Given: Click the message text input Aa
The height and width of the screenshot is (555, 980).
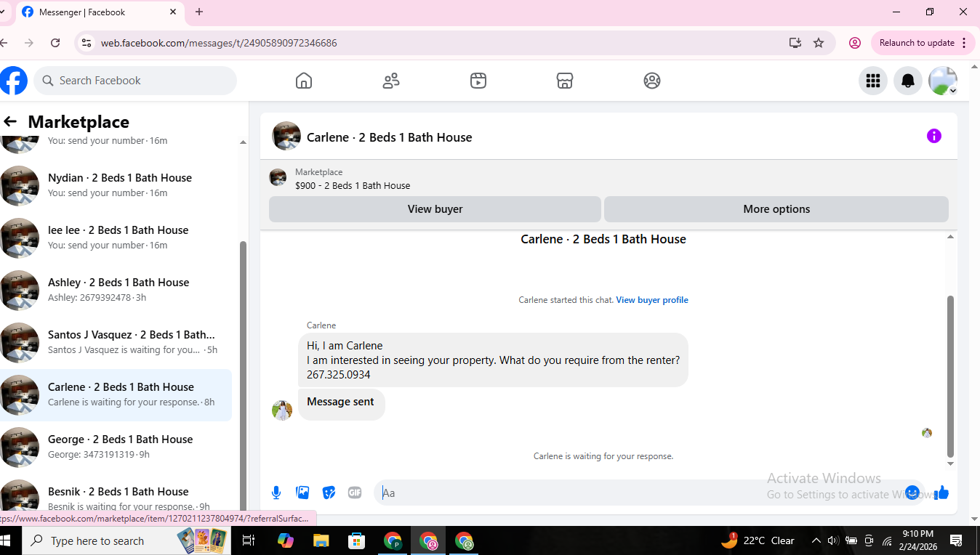Looking at the screenshot, I should (x=640, y=493).
